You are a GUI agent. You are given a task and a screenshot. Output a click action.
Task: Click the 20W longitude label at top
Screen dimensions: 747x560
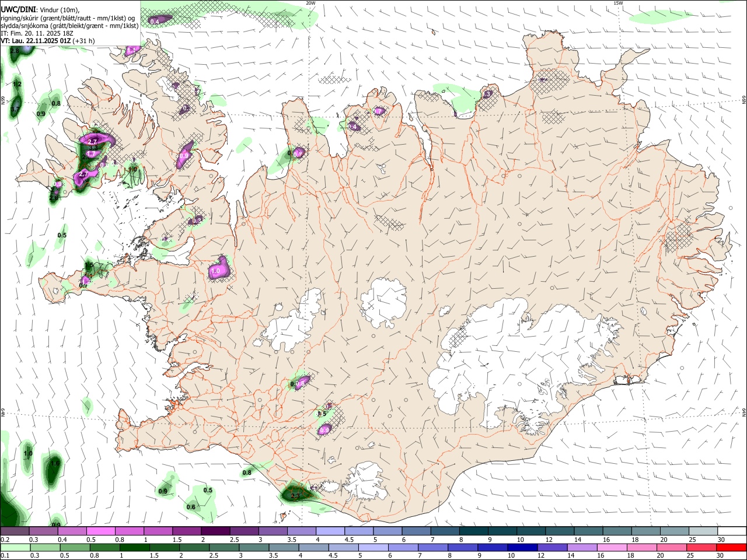310,3
